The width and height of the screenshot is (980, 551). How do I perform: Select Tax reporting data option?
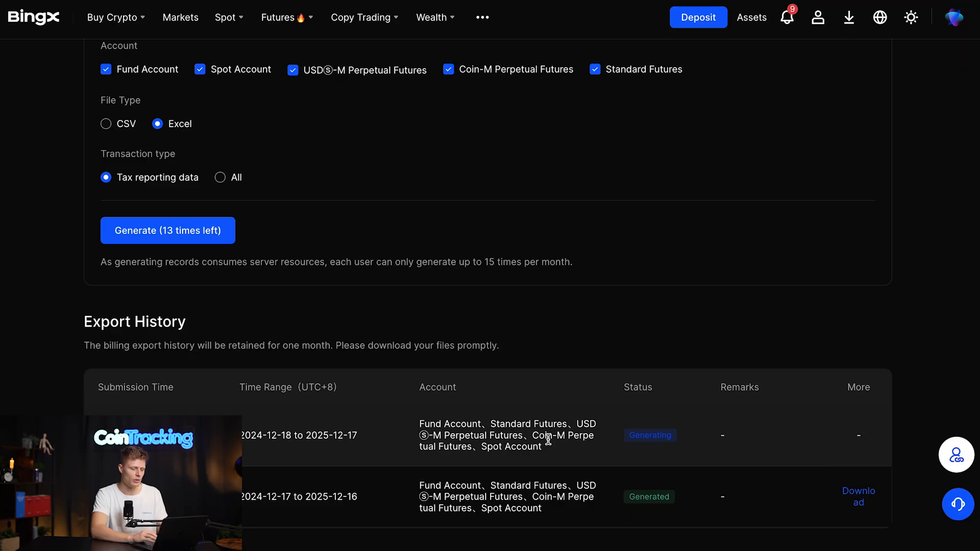coord(106,177)
